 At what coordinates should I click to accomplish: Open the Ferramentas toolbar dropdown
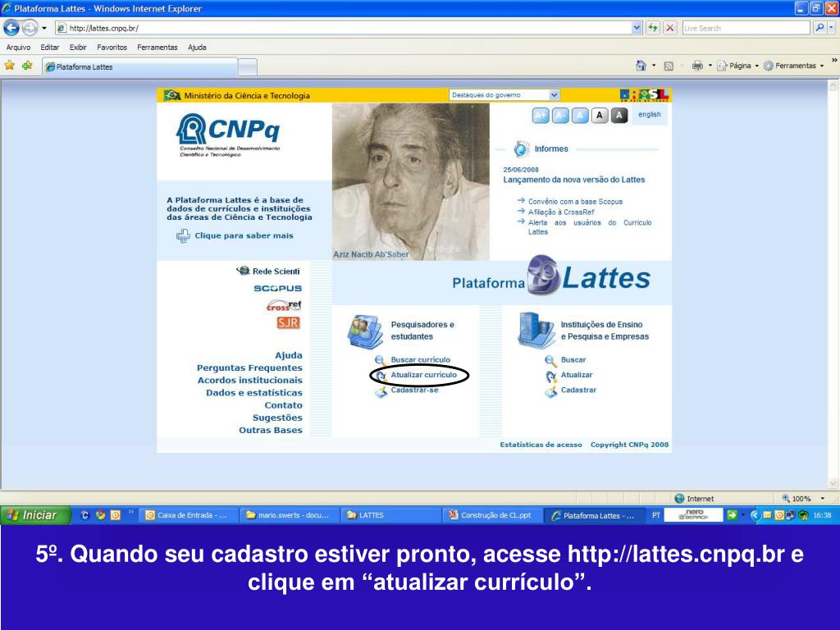794,66
